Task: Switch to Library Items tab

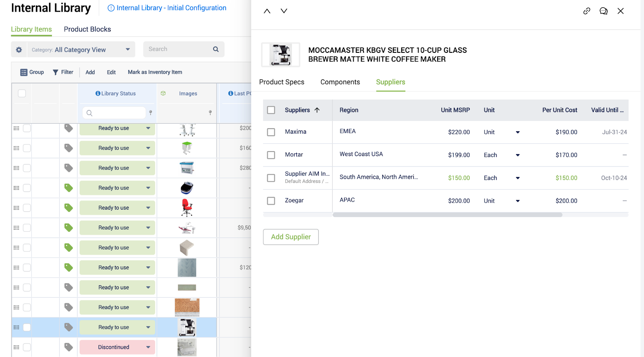Action: [31, 29]
